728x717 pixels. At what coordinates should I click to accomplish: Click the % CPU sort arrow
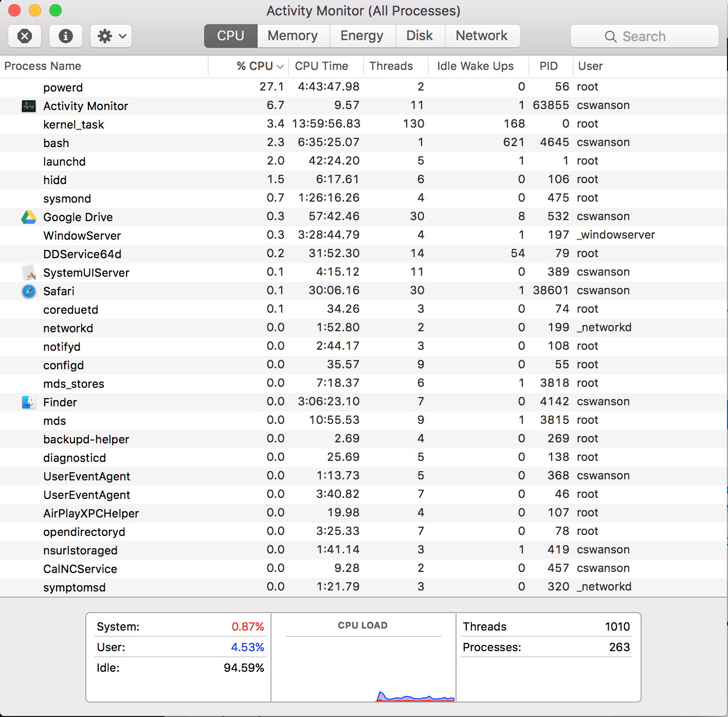click(x=280, y=66)
